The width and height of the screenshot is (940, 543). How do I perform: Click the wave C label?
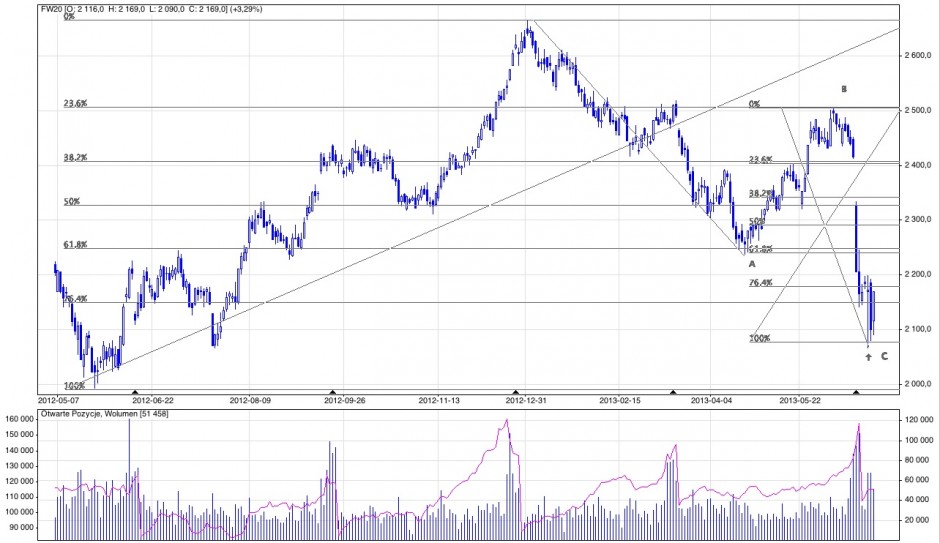point(884,356)
